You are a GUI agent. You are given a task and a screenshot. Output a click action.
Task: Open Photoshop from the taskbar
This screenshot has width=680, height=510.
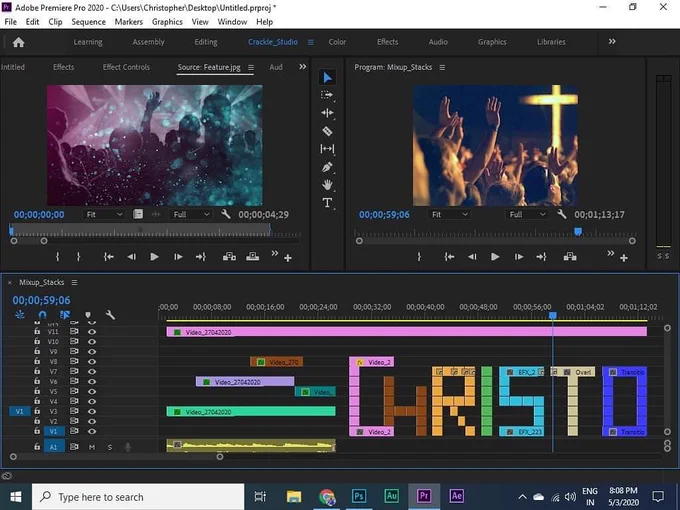(359, 496)
